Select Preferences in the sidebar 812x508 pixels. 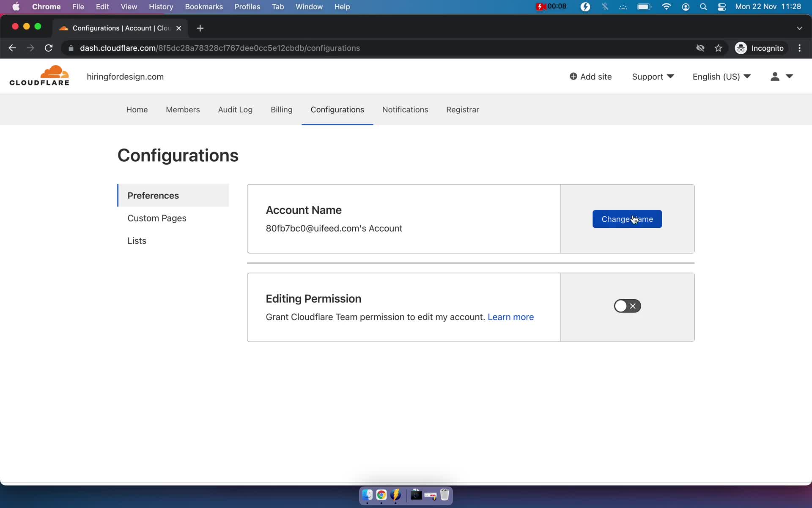coord(173,195)
